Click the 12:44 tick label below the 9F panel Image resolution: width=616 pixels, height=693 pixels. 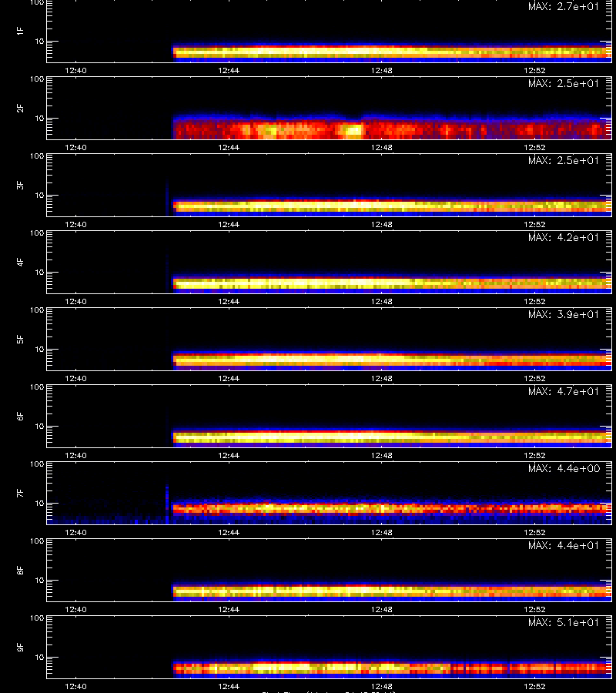pyautogui.click(x=229, y=686)
